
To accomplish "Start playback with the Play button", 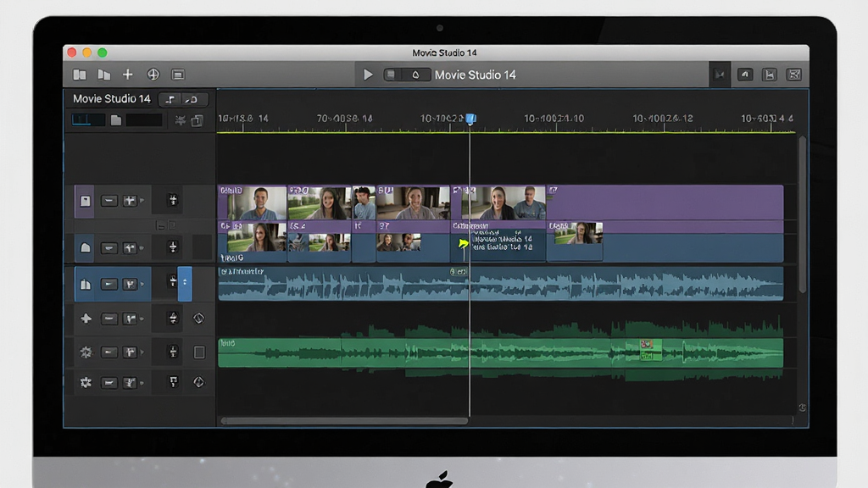I will pos(368,75).
